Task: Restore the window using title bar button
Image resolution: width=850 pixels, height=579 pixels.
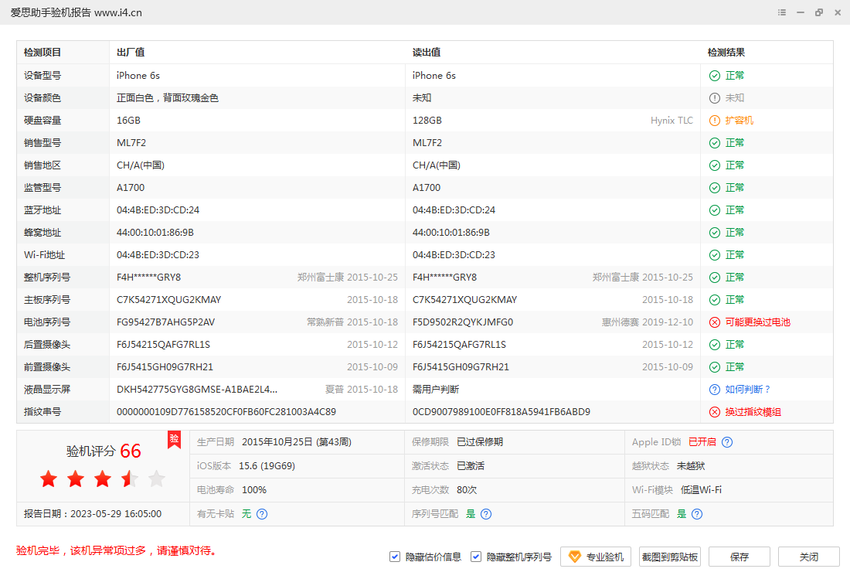Action: click(819, 12)
